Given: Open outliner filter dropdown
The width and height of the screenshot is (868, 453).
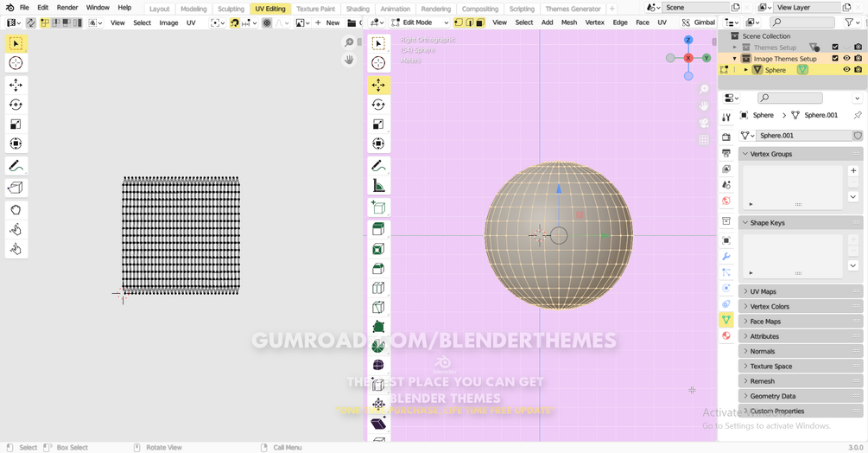Looking at the screenshot, I should tap(851, 22).
